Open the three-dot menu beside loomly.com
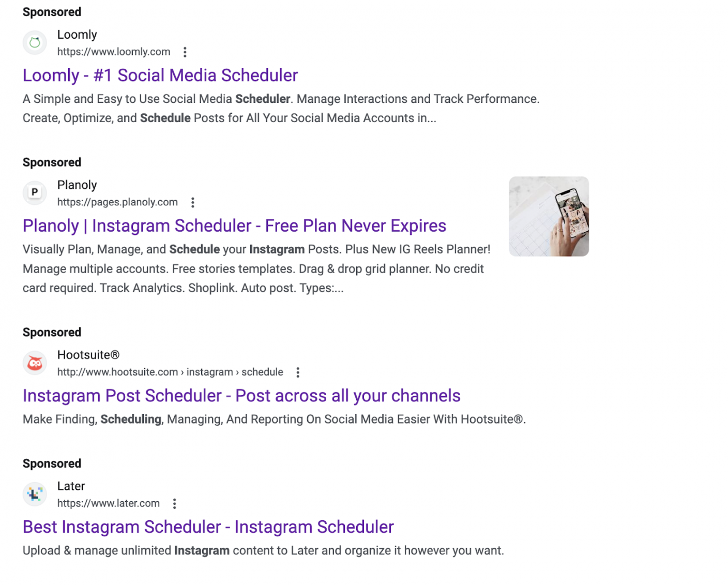 (x=185, y=52)
